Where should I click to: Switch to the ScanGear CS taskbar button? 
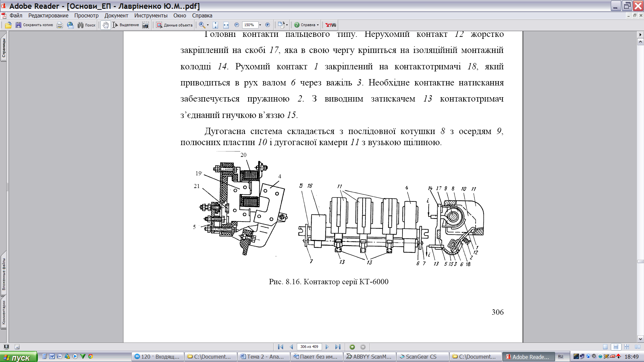(422, 357)
